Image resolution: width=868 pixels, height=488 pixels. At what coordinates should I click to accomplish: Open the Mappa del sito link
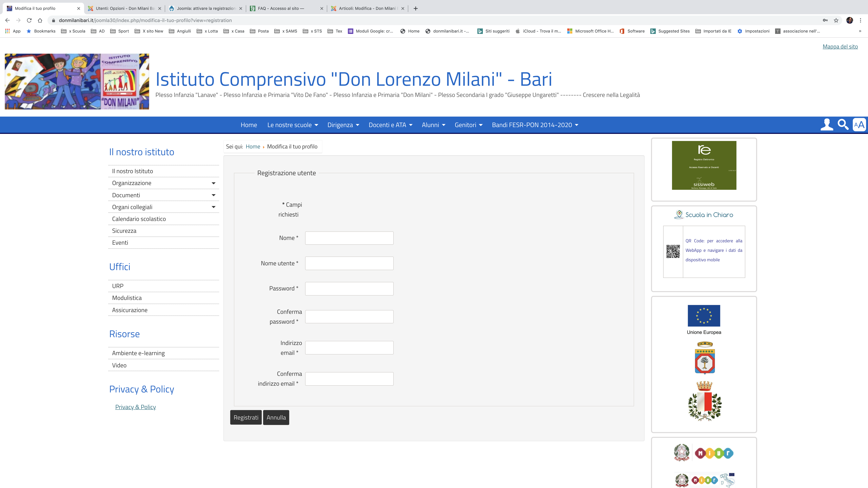pyautogui.click(x=840, y=46)
